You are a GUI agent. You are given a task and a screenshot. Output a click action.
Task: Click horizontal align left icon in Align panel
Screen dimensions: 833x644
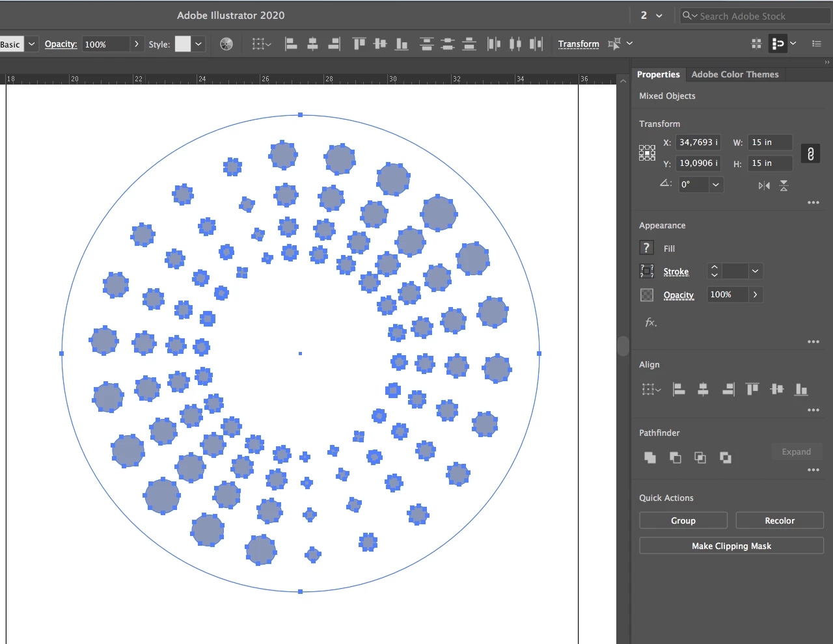[x=679, y=390]
